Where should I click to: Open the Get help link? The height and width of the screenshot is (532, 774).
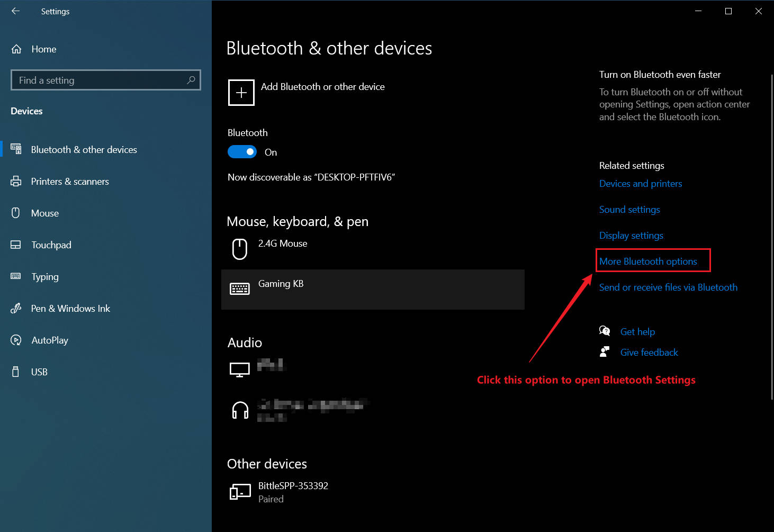pyautogui.click(x=637, y=332)
